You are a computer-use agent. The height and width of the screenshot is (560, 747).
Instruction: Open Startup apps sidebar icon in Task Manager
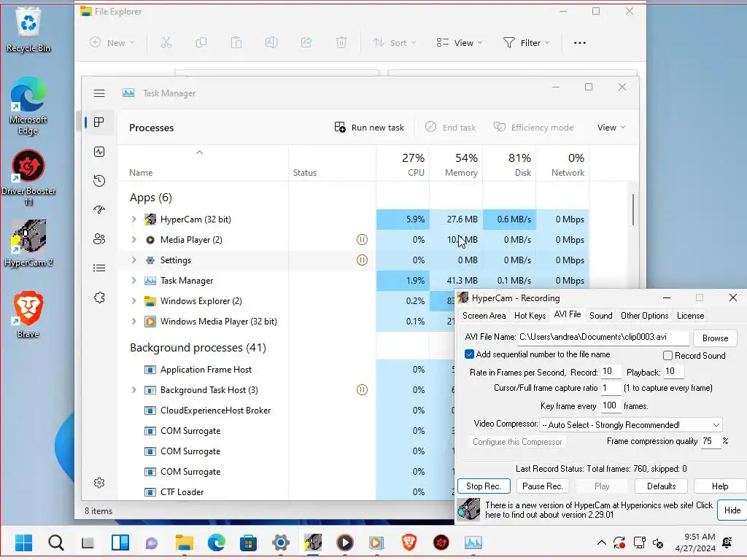(x=99, y=210)
